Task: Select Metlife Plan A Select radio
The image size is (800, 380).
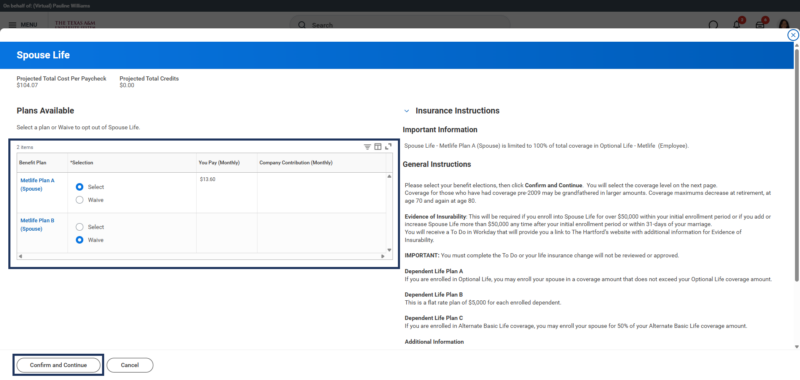Action: tap(80, 187)
